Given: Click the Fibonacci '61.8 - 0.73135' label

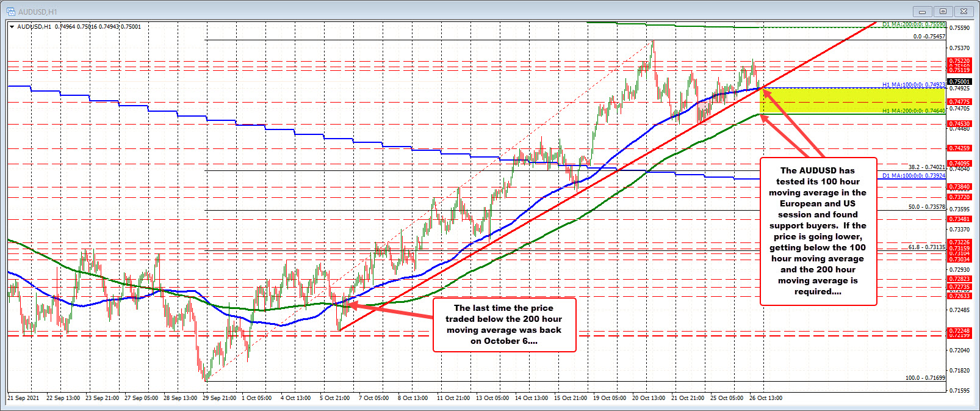Looking at the screenshot, I should pos(926,247).
